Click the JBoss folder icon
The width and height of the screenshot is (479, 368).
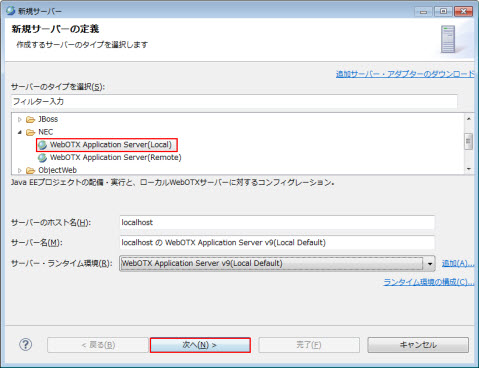pyautogui.click(x=30, y=119)
